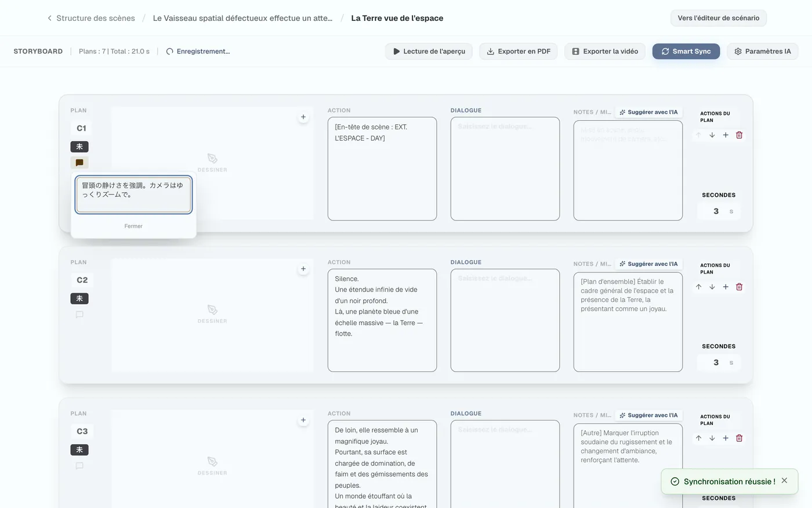Click Exporter la vidéo
The image size is (812, 508).
pyautogui.click(x=605, y=51)
